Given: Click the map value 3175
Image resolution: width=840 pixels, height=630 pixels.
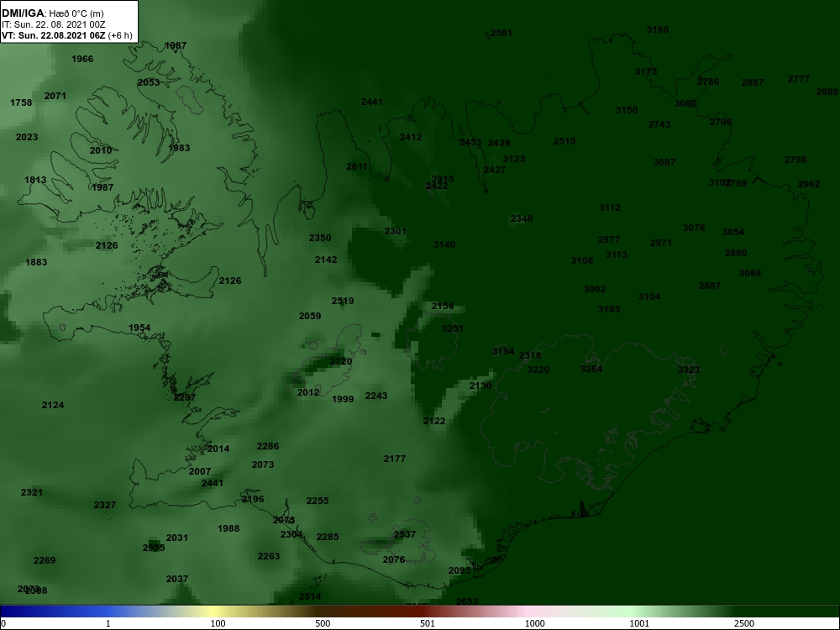Looking at the screenshot, I should [x=646, y=71].
